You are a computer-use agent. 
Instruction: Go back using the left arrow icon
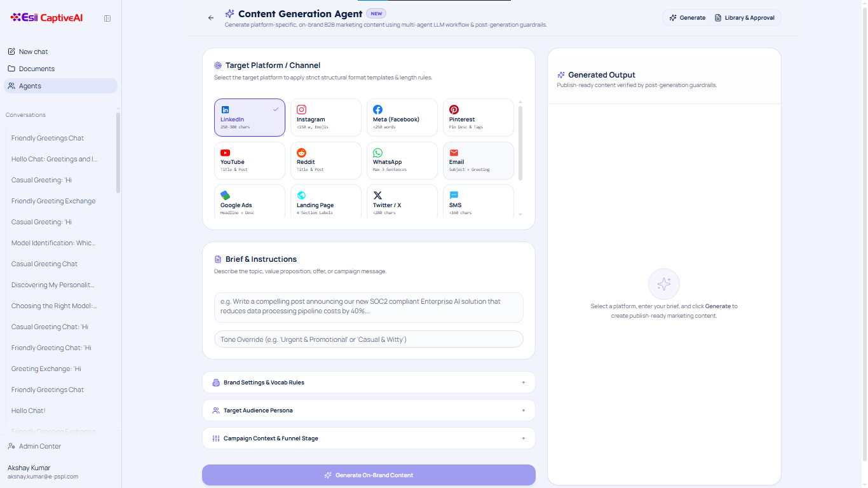[x=211, y=18]
